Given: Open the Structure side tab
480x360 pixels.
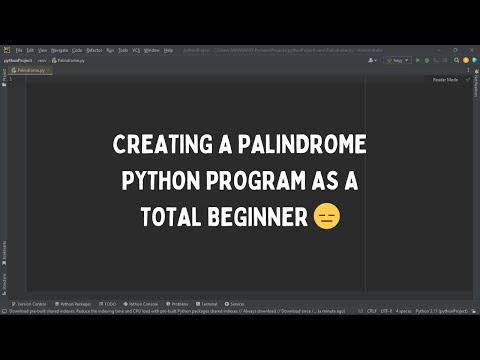Looking at the screenshot, I should pyautogui.click(x=4, y=284).
